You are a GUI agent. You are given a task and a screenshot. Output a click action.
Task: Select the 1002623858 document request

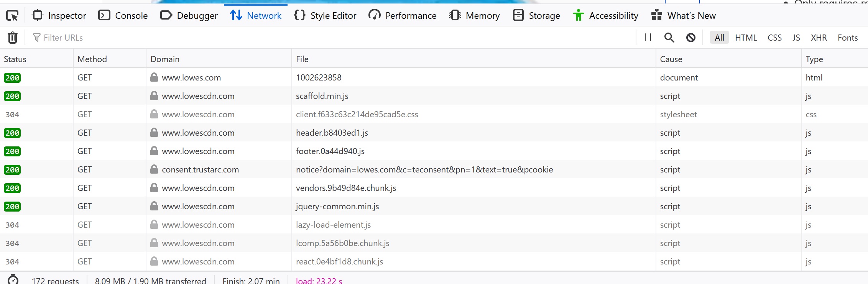click(x=434, y=77)
